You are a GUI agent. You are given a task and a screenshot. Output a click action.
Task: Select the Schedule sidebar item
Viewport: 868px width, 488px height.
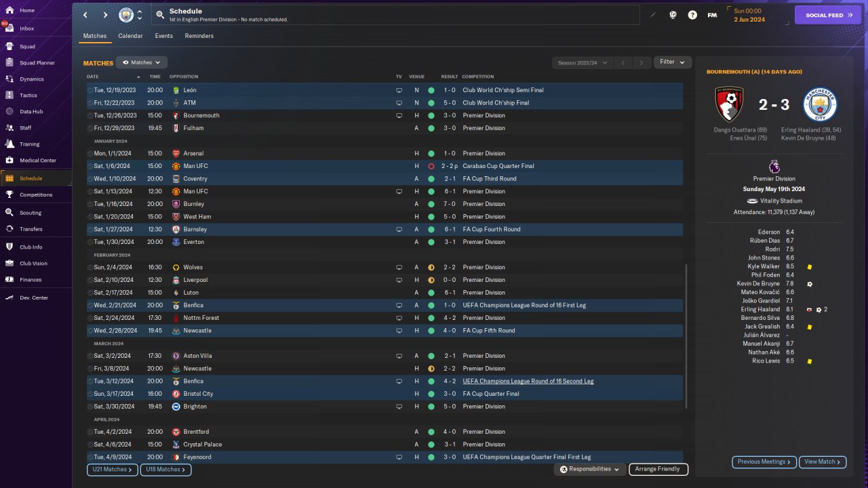click(35, 178)
